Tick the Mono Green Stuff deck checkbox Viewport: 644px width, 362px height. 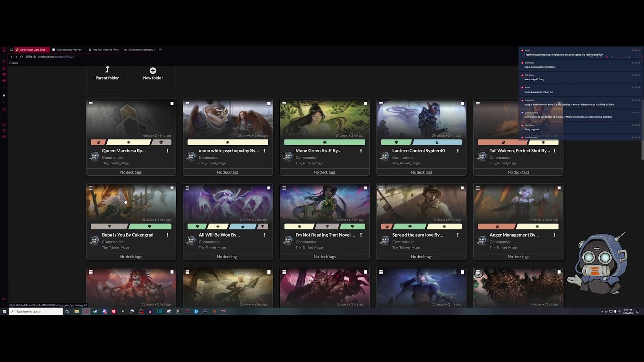click(x=365, y=104)
